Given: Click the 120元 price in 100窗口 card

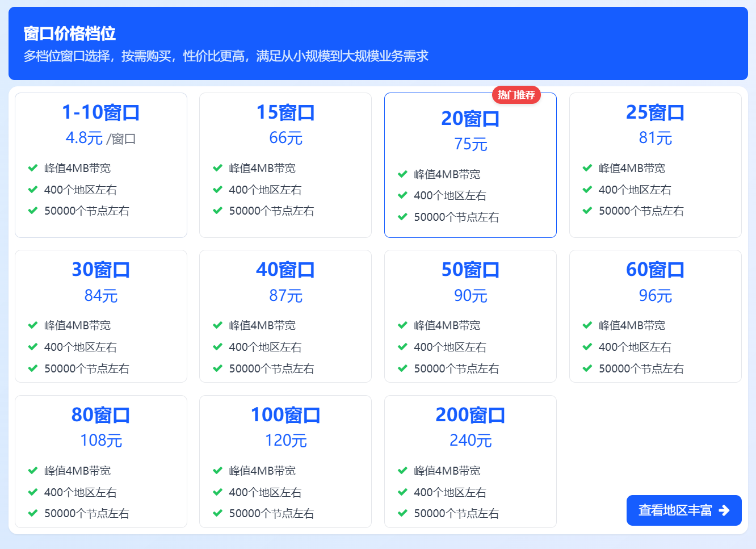Looking at the screenshot, I should point(285,441).
